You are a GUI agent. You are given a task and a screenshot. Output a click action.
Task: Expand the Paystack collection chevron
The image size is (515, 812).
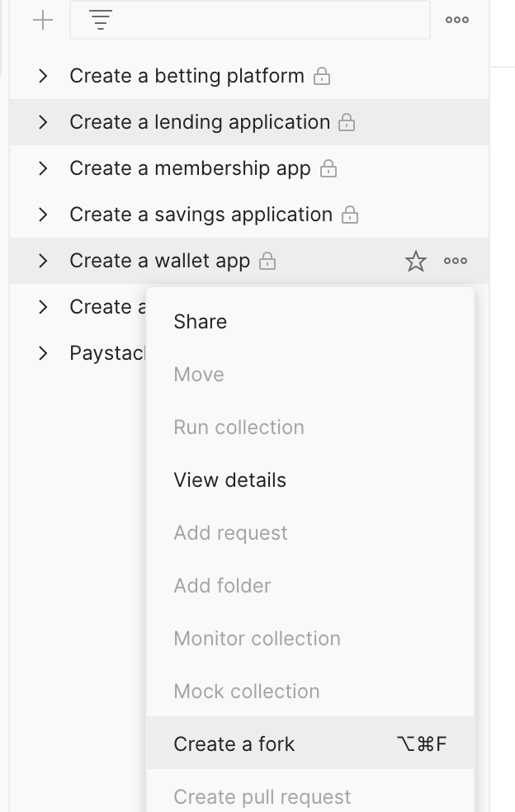point(43,353)
